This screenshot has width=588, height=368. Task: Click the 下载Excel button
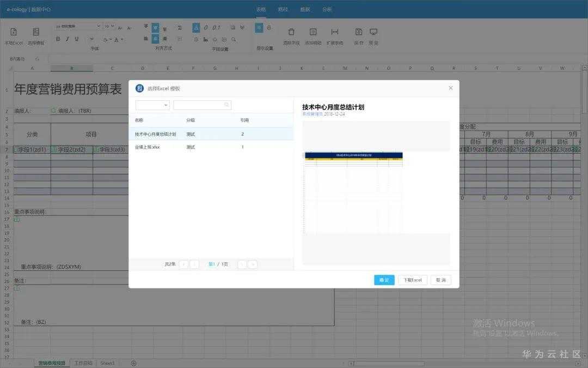[413, 280]
